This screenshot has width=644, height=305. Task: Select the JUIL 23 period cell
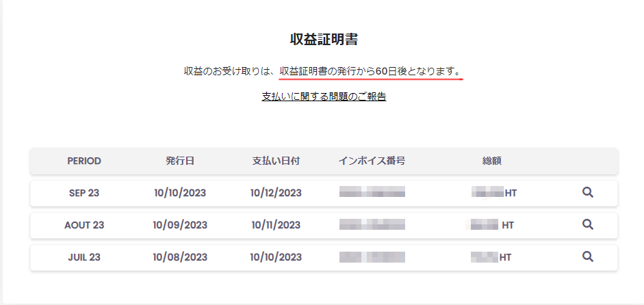point(84,257)
